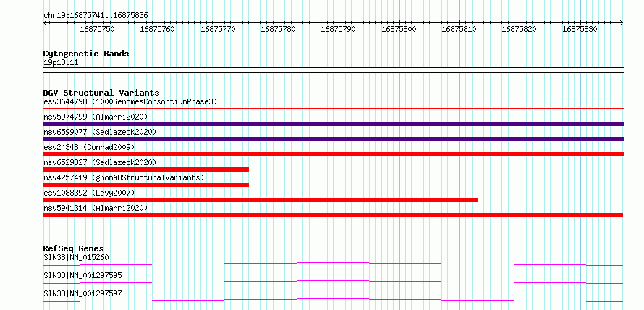Click the short red bar for nsv6529327
Screen dimensions: 644x310
pos(145,169)
